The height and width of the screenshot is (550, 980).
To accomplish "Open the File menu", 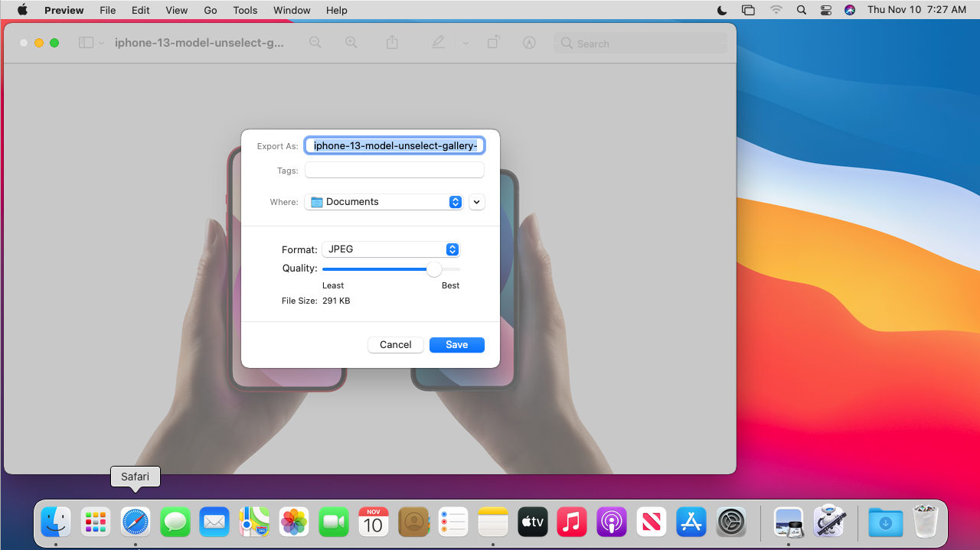I will [108, 10].
